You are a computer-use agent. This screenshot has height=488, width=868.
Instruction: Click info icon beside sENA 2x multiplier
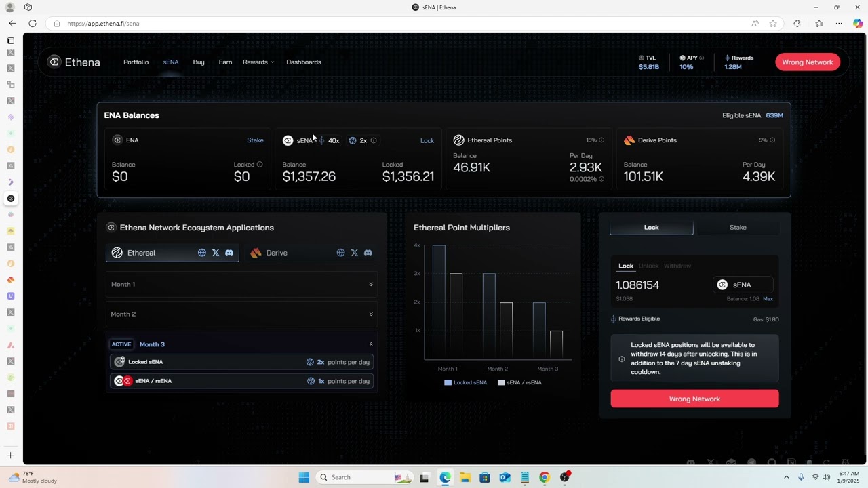[374, 140]
